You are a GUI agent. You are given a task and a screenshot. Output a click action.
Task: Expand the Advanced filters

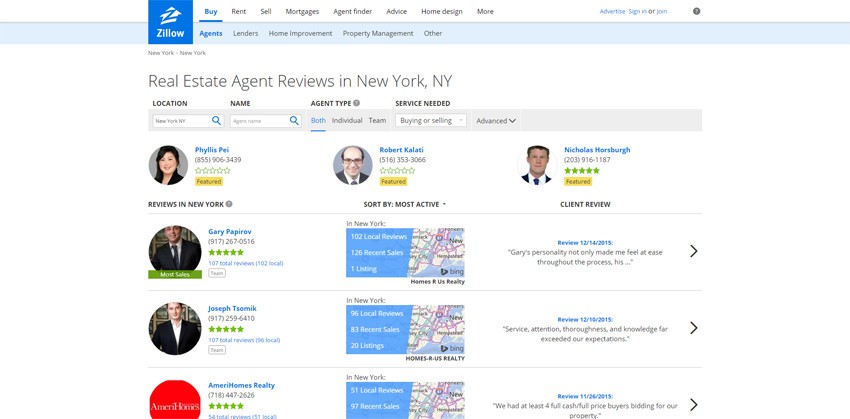click(x=496, y=121)
